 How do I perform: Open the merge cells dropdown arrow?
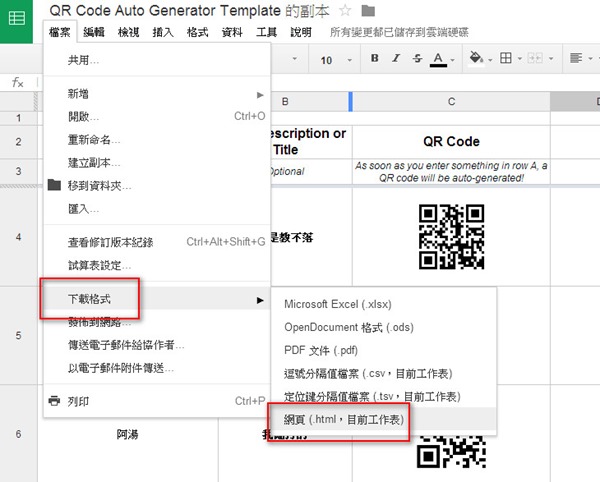pyautogui.click(x=551, y=59)
